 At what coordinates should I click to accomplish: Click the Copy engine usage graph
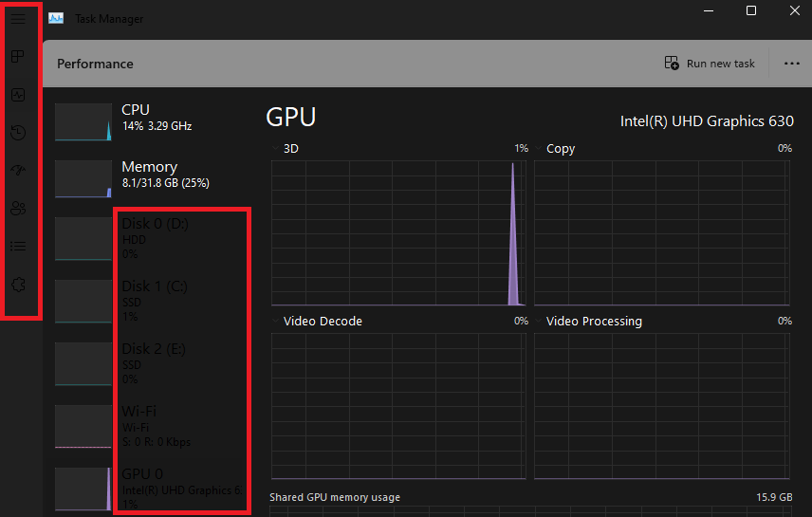pyautogui.click(x=662, y=233)
